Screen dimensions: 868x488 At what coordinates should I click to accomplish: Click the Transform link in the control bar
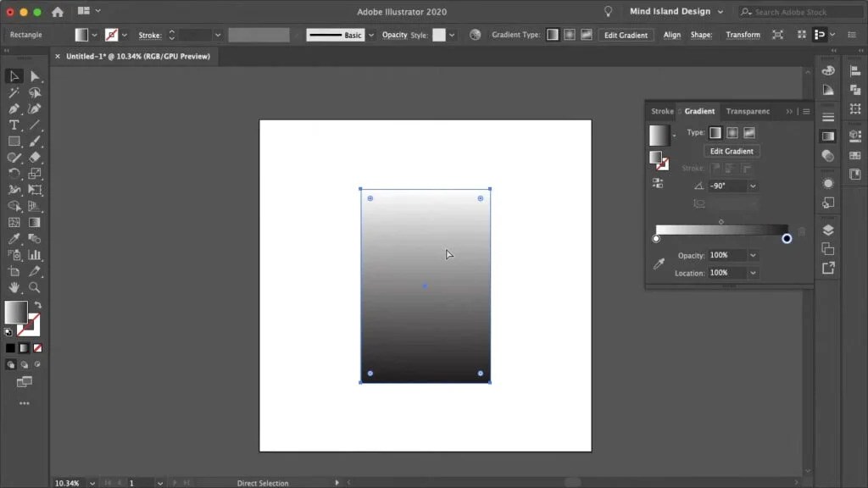(743, 35)
